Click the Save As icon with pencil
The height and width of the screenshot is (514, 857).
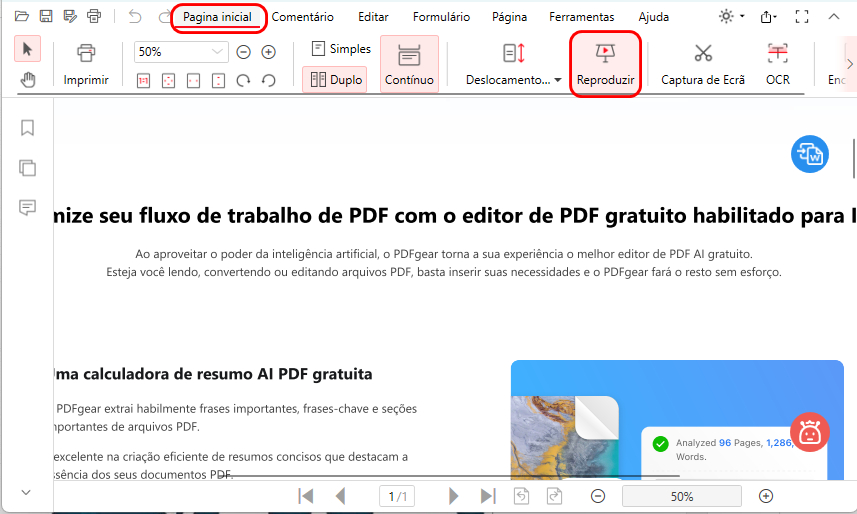tap(70, 16)
